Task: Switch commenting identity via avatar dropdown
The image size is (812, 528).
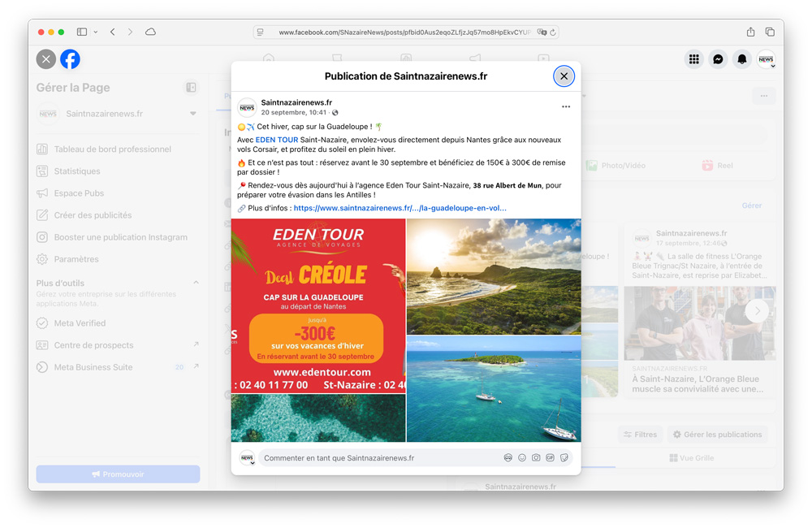Action: [x=247, y=458]
